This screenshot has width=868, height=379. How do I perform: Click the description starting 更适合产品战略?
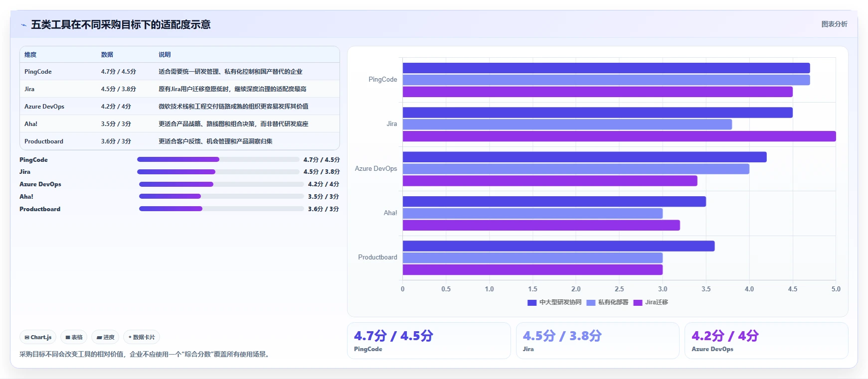(x=233, y=124)
